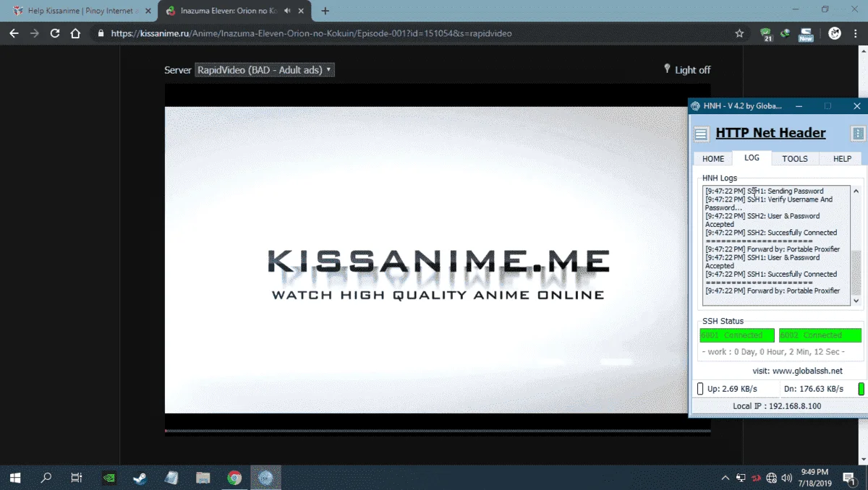This screenshot has width=868, height=490.
Task: Click the green download indicator
Action: [x=861, y=389]
